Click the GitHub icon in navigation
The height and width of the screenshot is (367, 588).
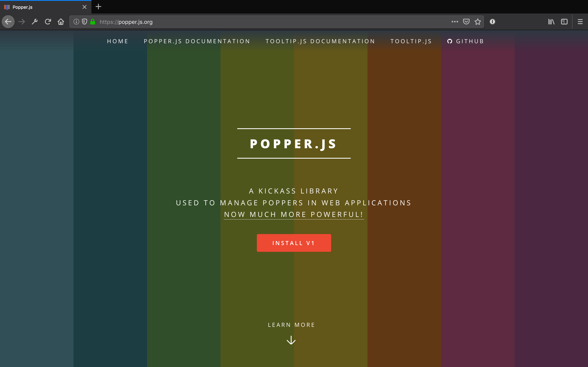(x=450, y=41)
